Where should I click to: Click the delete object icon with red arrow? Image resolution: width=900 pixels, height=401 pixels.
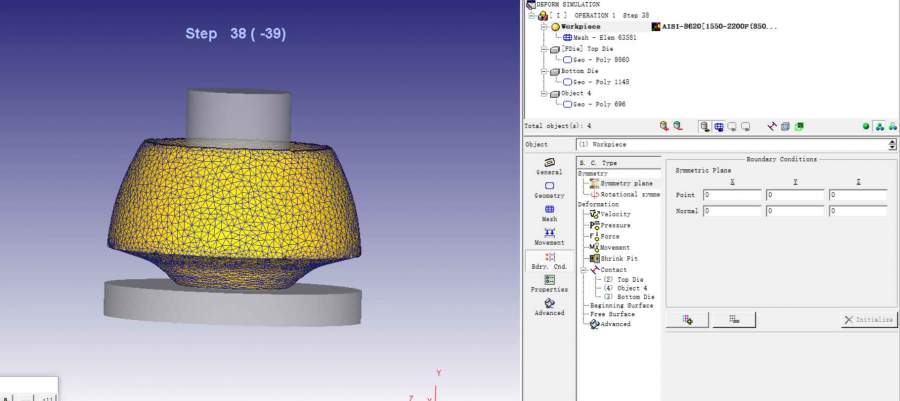(678, 126)
